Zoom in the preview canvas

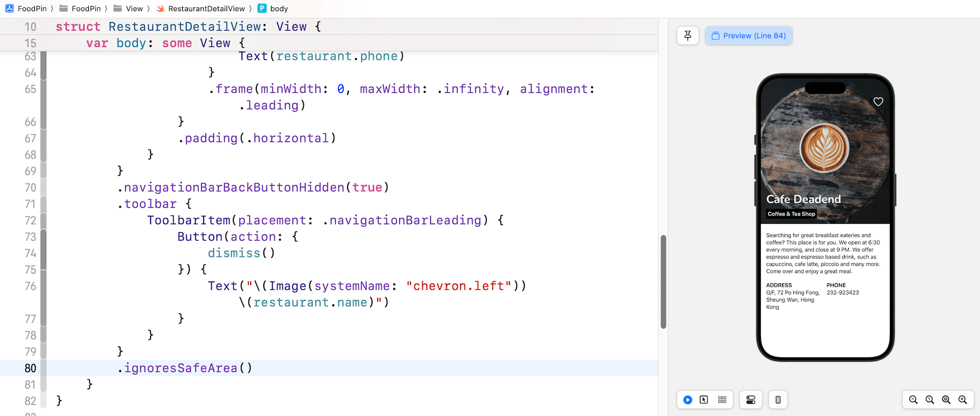[962, 400]
